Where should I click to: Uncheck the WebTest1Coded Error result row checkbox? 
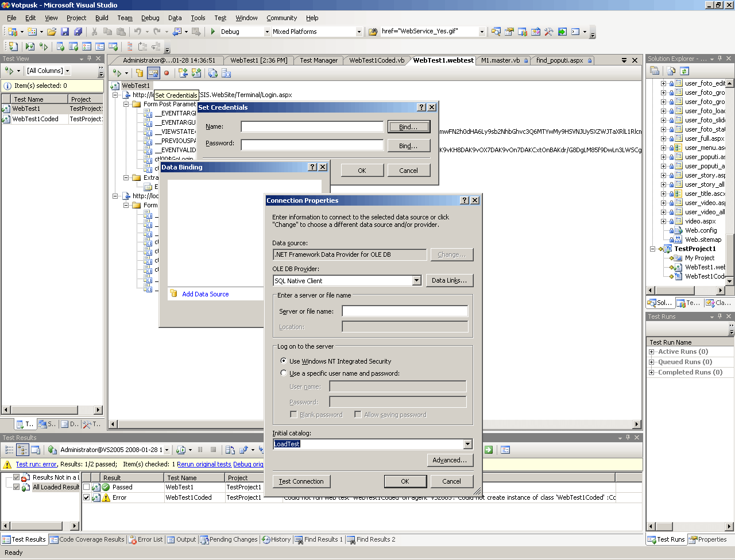(87, 497)
